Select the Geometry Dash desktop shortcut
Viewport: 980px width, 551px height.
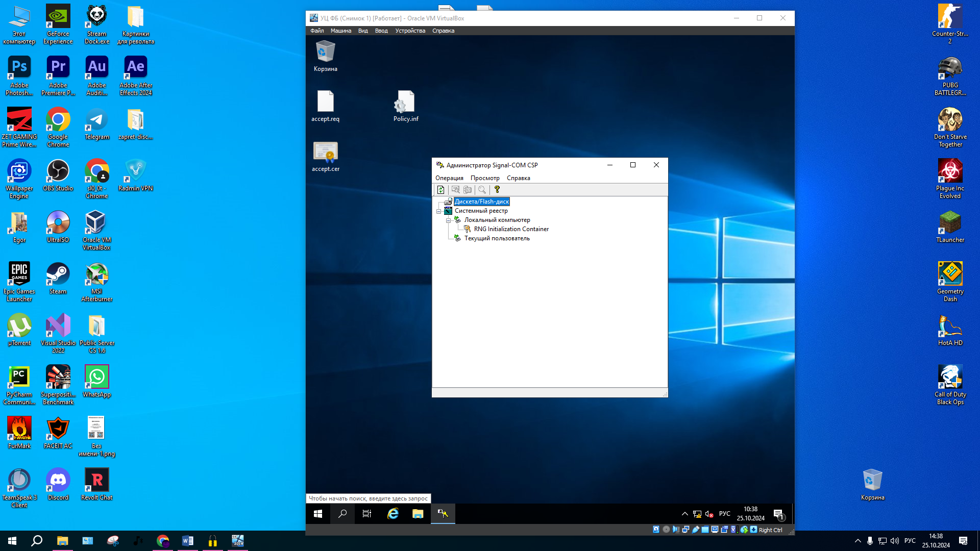(x=950, y=282)
